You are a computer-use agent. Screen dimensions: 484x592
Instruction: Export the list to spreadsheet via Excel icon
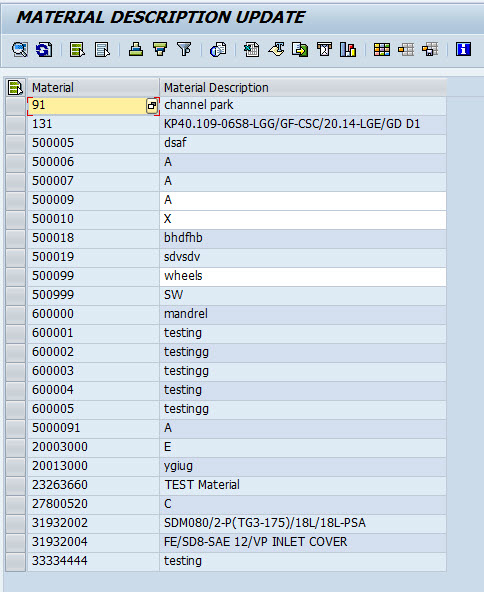[x=251, y=49]
